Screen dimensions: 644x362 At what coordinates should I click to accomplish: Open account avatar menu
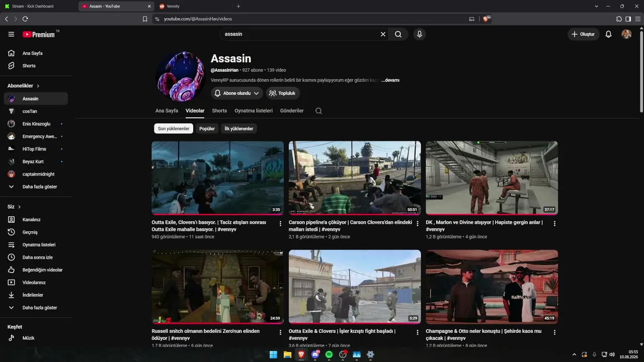pos(626,34)
